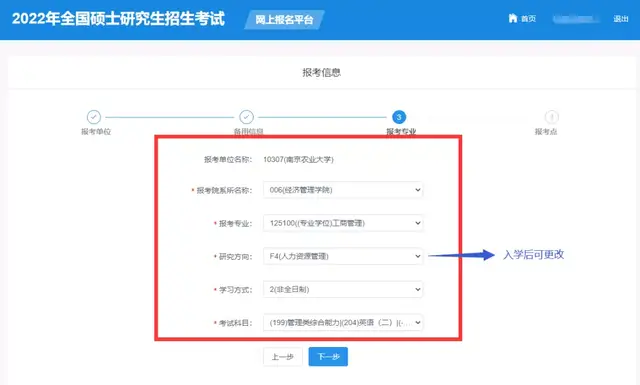Click the 报考点 step label
Image resolution: width=640 pixels, height=385 pixels.
[x=546, y=131]
